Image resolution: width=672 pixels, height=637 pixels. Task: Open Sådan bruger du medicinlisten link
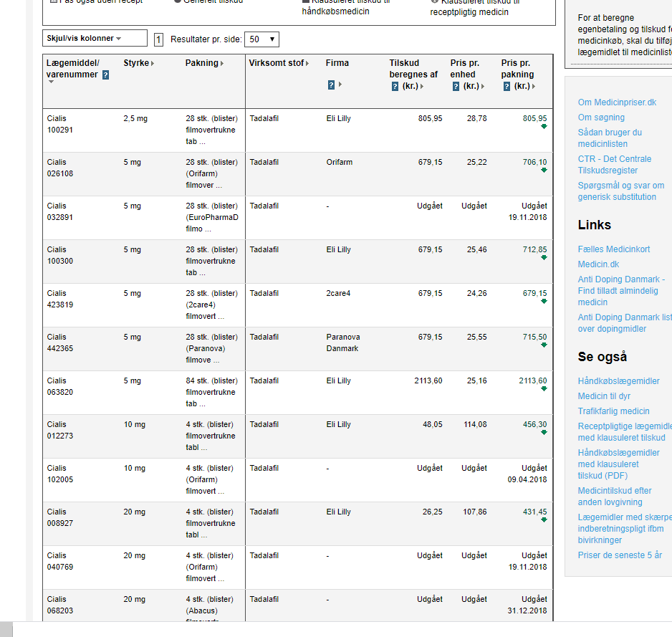pyautogui.click(x=610, y=138)
